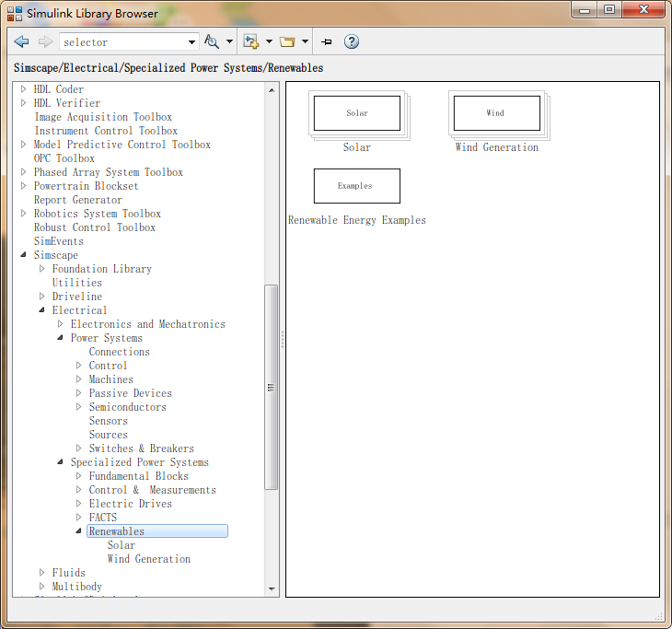Select Instrument Control Toolbox in tree

106,131
